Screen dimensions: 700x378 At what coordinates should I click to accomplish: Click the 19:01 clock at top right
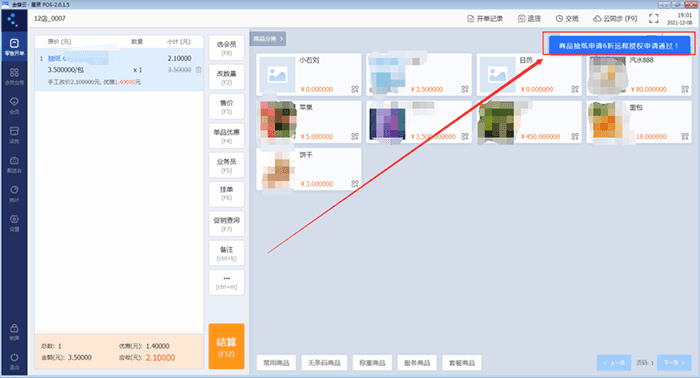[x=684, y=15]
